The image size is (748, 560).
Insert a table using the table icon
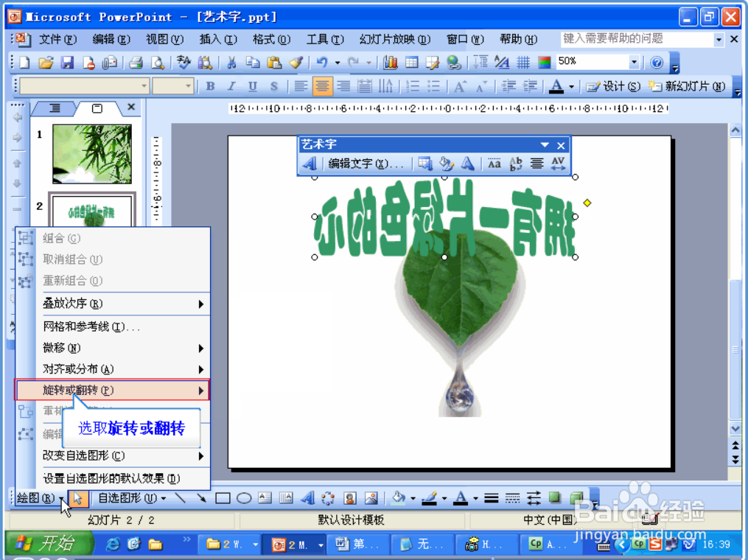[x=411, y=63]
